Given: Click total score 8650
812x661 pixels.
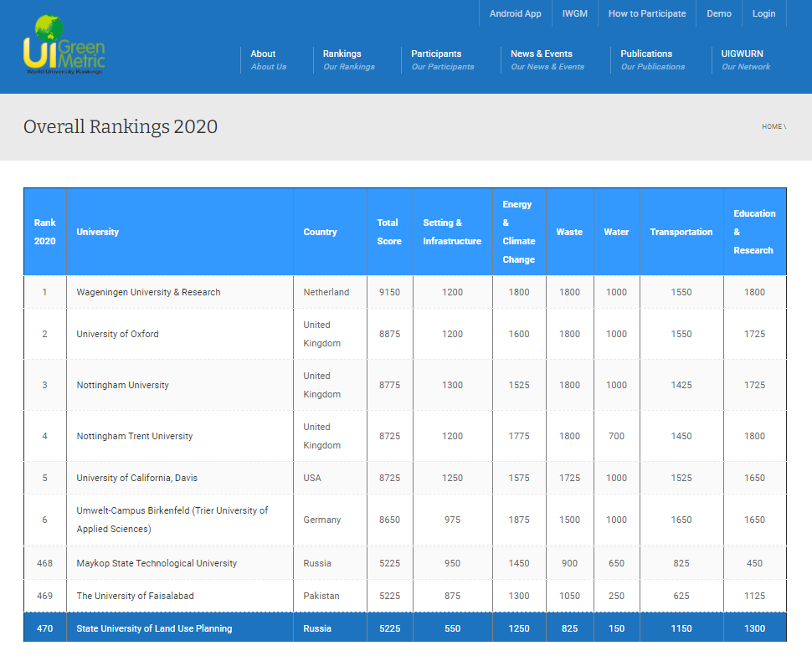Looking at the screenshot, I should click(x=390, y=520).
